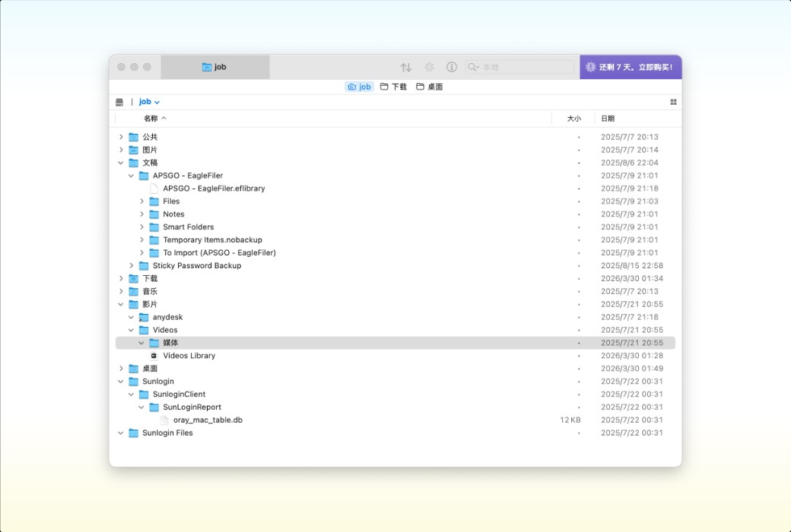Click the oray_mac_table.db document icon
The width and height of the screenshot is (791, 532).
(165, 420)
